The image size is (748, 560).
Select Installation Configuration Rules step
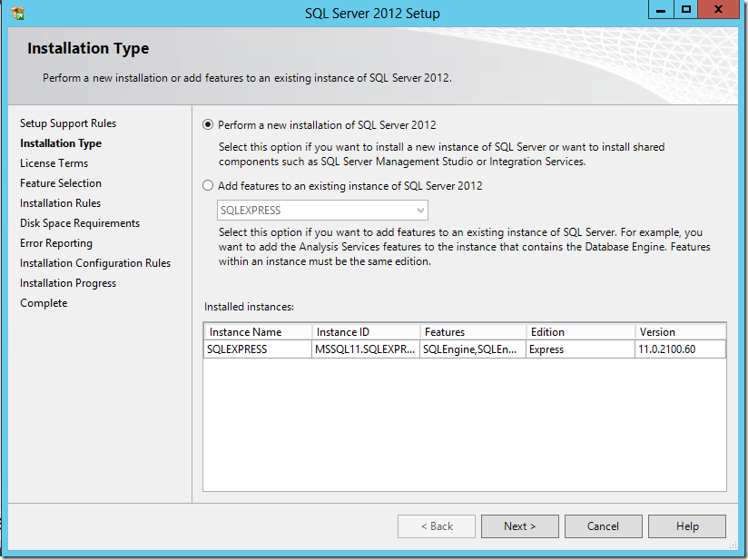pyautogui.click(x=95, y=263)
